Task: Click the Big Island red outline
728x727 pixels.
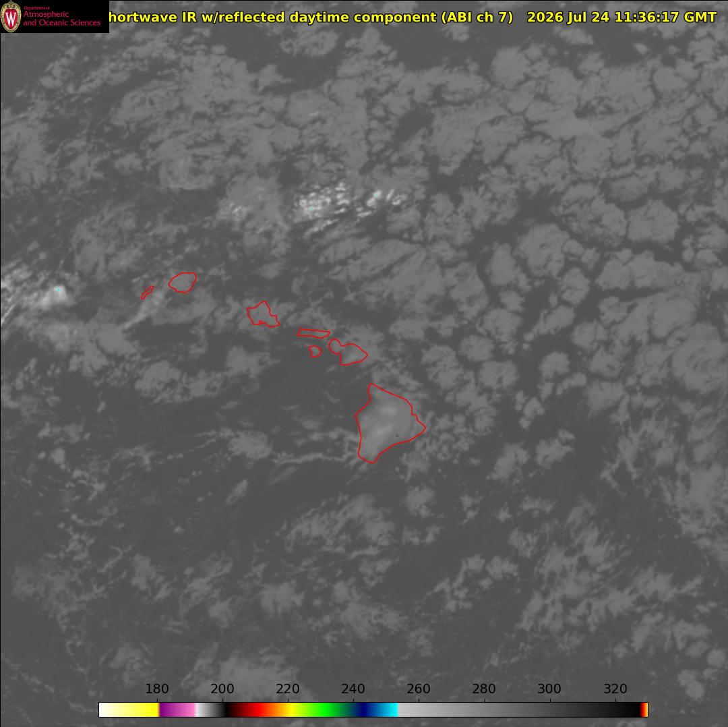Action: click(x=389, y=424)
